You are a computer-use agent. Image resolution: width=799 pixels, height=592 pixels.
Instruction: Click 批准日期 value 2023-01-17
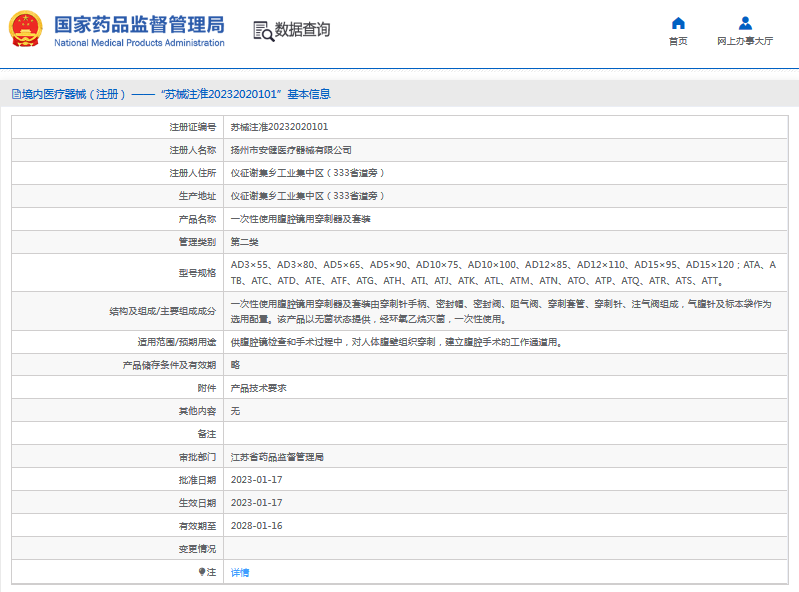(x=256, y=480)
